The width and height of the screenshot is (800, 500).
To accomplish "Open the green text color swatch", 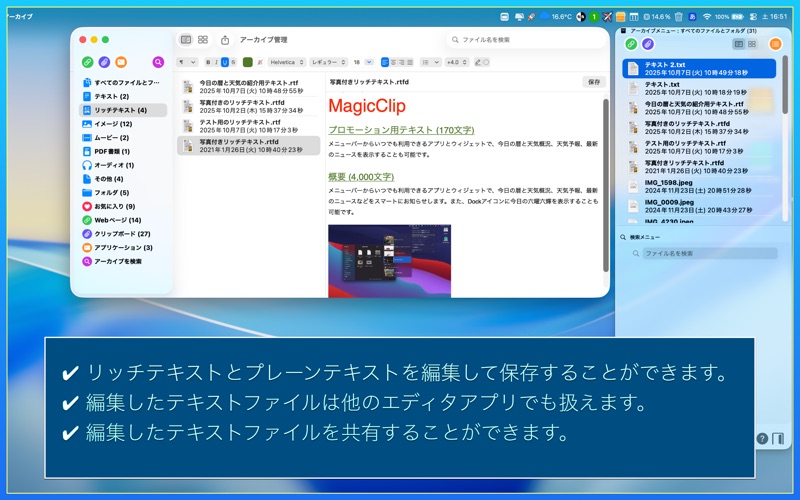I will [248, 62].
